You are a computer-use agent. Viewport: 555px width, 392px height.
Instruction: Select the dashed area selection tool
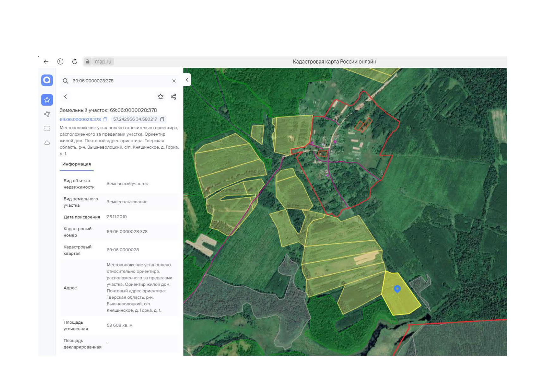(47, 128)
